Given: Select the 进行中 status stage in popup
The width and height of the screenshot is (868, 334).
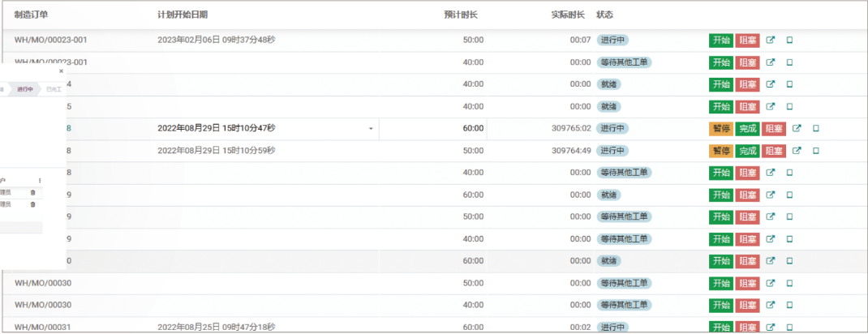Looking at the screenshot, I should pos(25,89).
